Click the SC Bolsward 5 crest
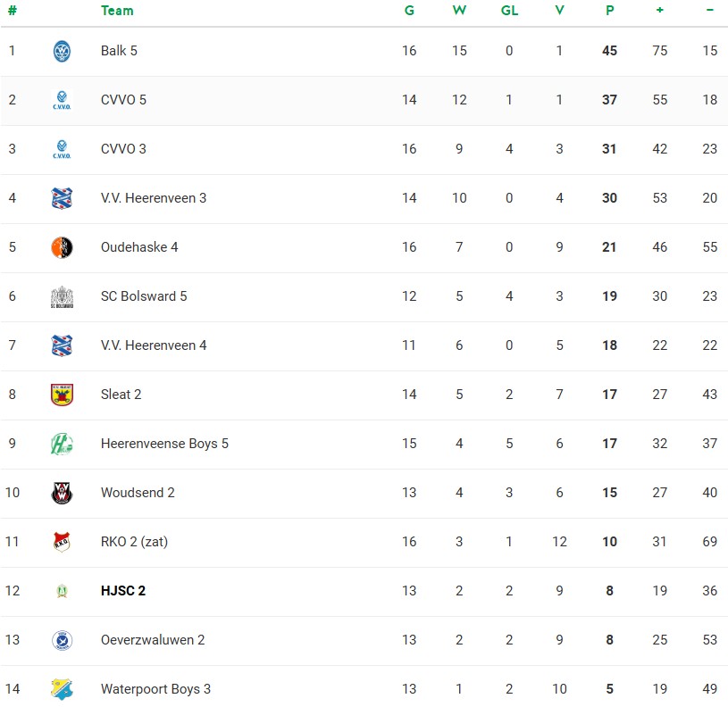Viewport: 728px width, 707px height. pos(62,296)
